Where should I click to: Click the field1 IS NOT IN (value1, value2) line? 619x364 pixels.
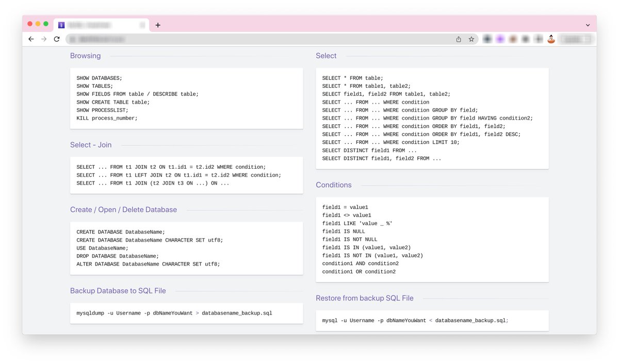pos(372,256)
